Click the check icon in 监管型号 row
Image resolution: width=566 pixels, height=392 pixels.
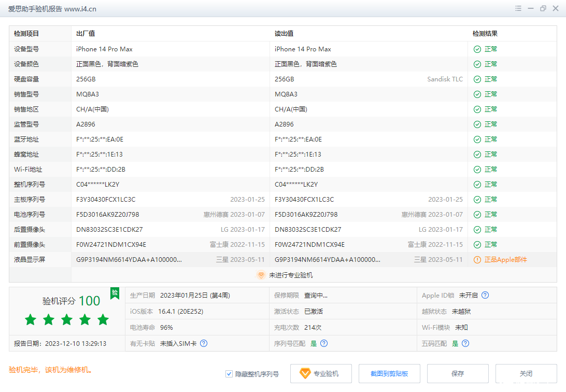click(477, 124)
